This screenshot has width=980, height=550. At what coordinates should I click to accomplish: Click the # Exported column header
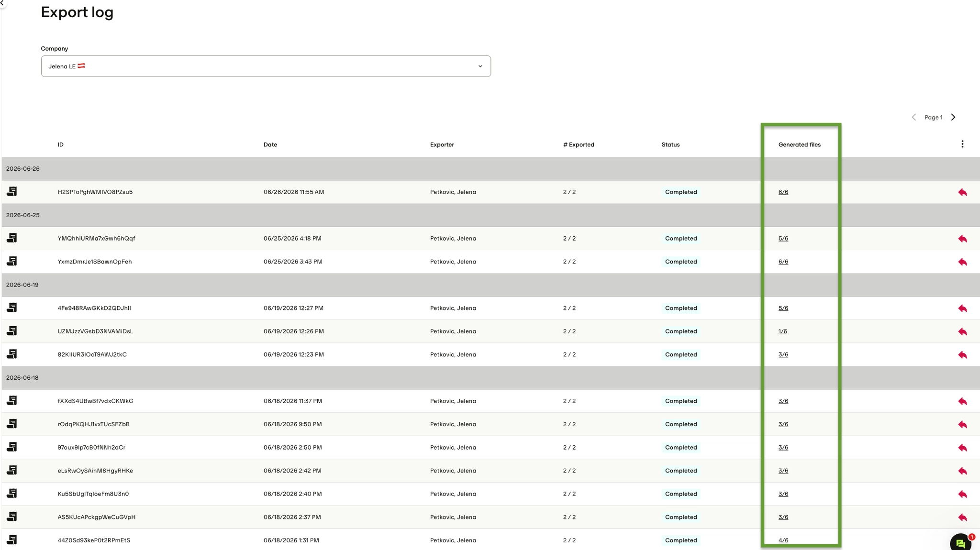(579, 144)
